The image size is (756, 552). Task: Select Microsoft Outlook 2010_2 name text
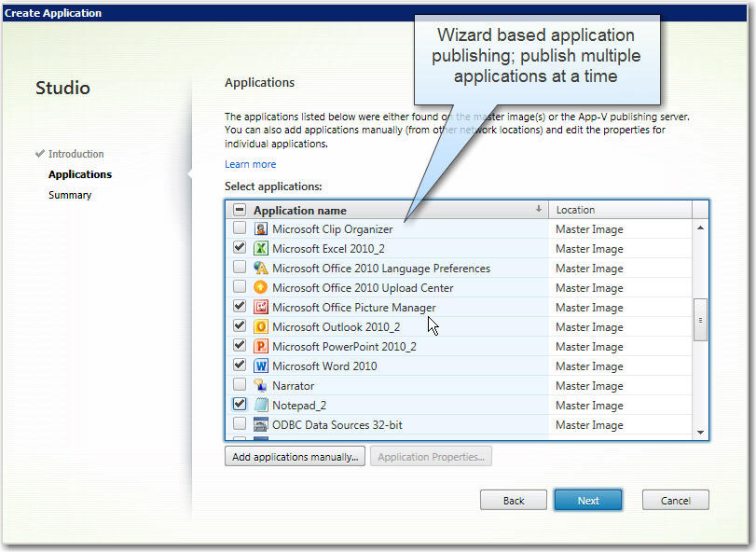(x=337, y=327)
